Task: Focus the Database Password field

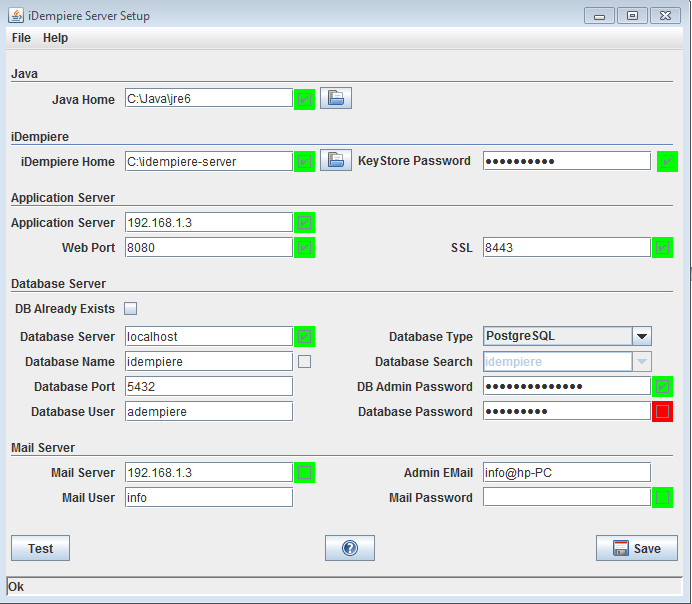Action: click(567, 411)
